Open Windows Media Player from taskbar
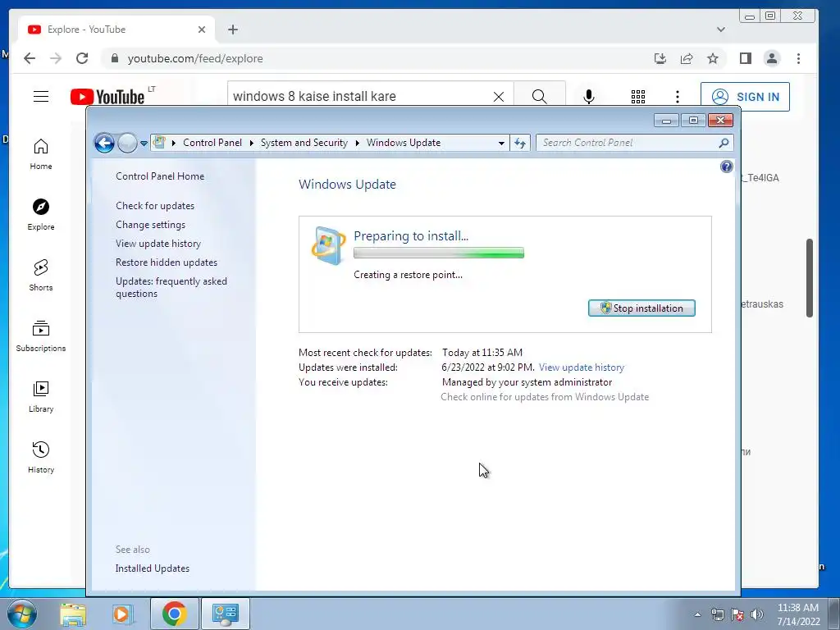The width and height of the screenshot is (840, 630). pyautogui.click(x=123, y=614)
